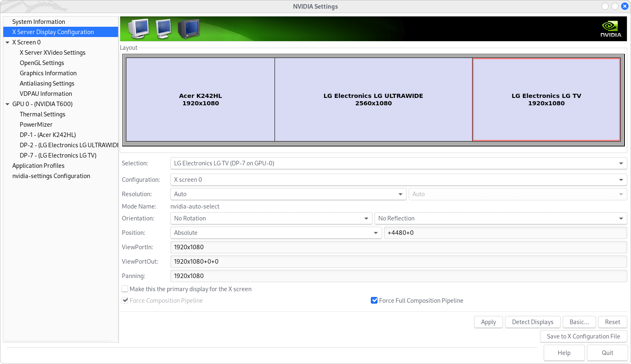Open the disabled refresh rate Auto dropdown
The height and width of the screenshot is (364, 631).
click(518, 194)
